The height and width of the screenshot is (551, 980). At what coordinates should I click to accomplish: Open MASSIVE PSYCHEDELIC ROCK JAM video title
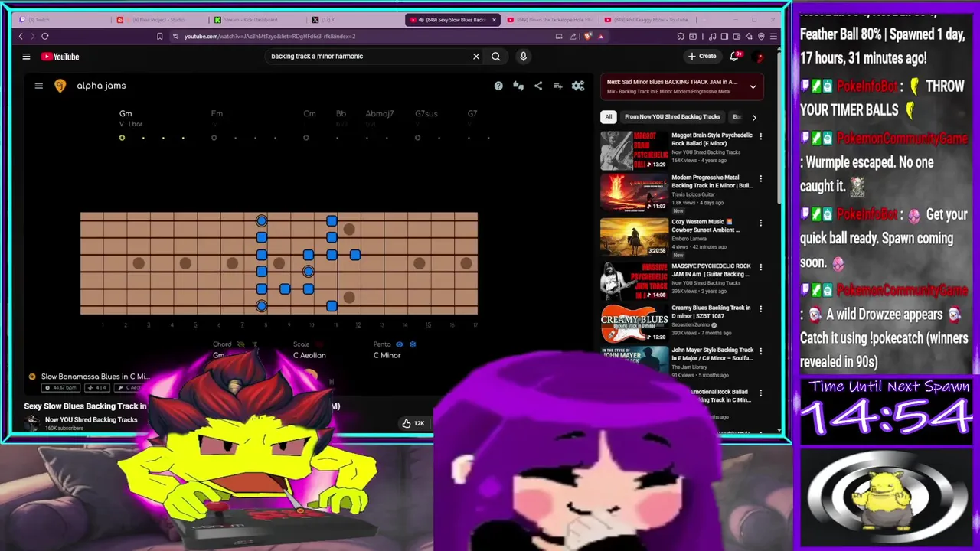(x=711, y=270)
